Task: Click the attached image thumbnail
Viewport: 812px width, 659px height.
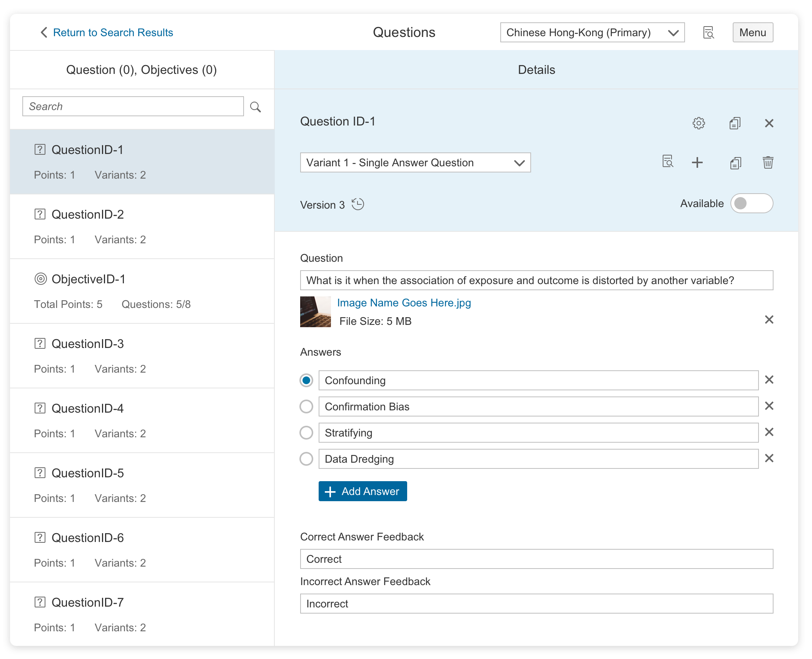Action: [x=315, y=312]
